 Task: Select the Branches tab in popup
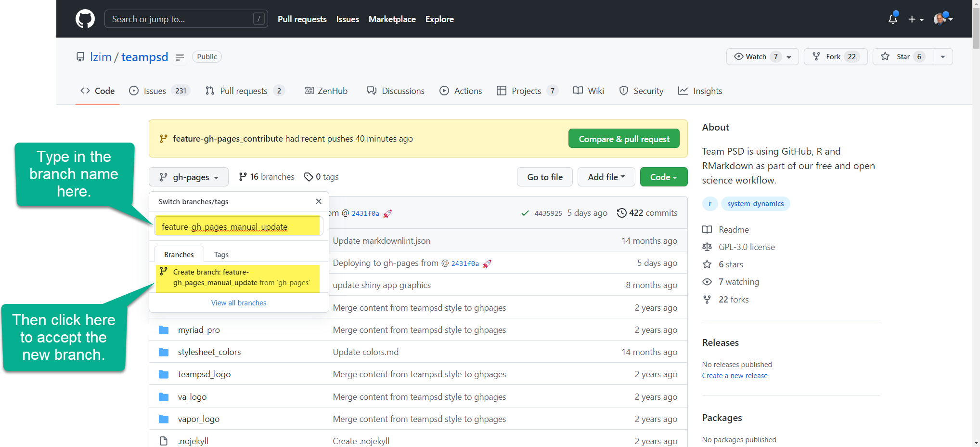click(179, 254)
